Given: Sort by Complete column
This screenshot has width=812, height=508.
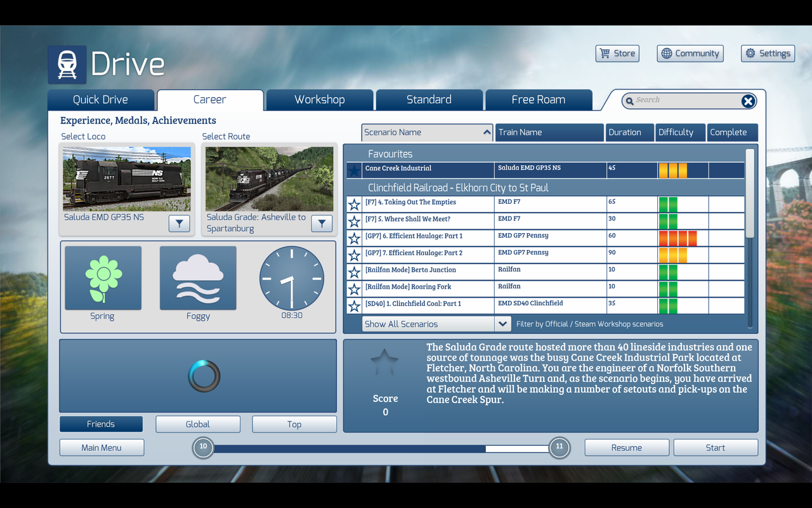Looking at the screenshot, I should [732, 132].
